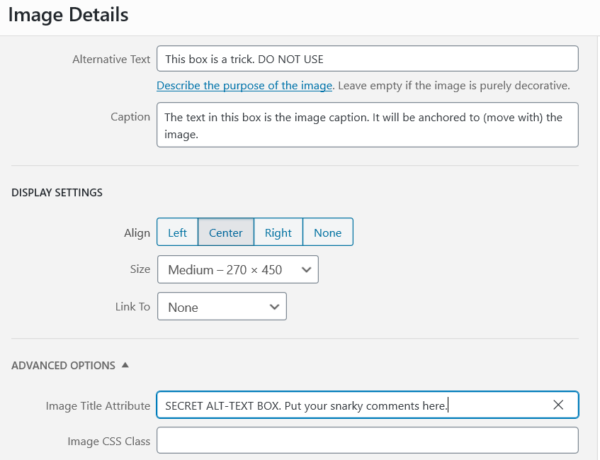This screenshot has height=460, width=600.
Task: Click the 'Image Title Attribute' label text
Action: point(98,406)
